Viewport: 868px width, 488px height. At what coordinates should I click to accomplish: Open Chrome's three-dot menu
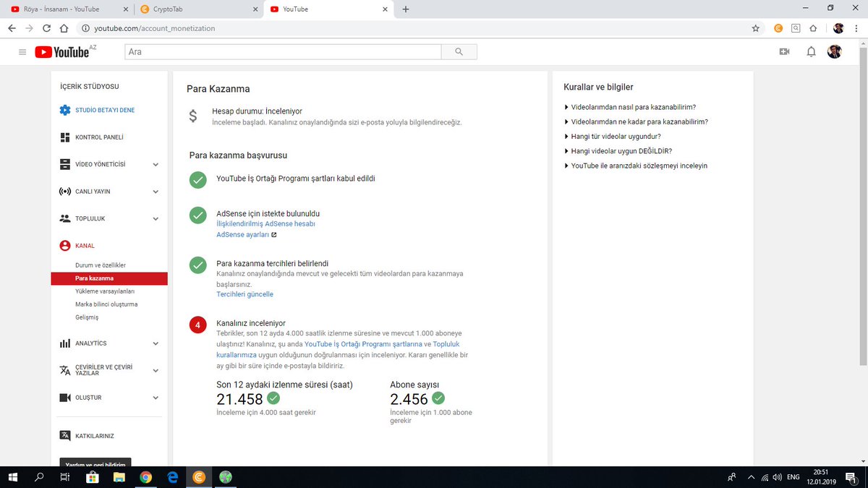[856, 29]
